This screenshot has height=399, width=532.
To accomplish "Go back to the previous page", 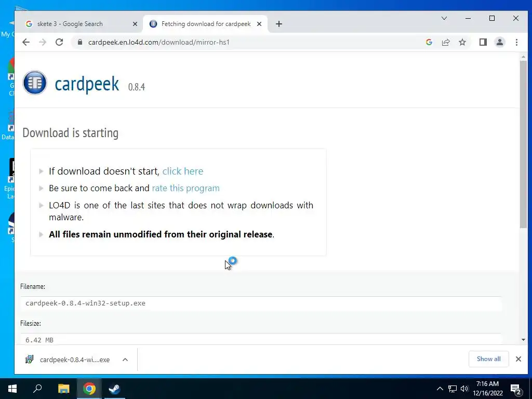I will [x=26, y=42].
